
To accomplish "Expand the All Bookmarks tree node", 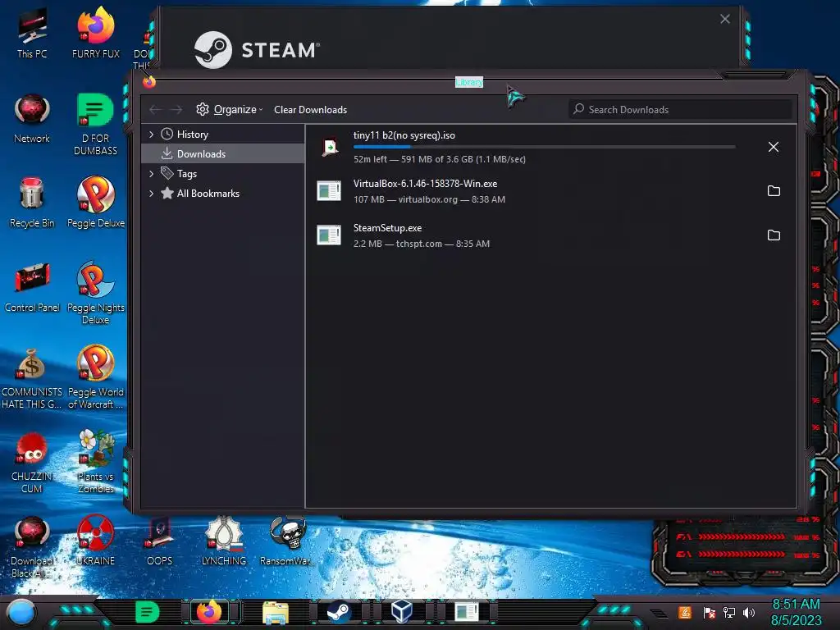I will 151,194.
